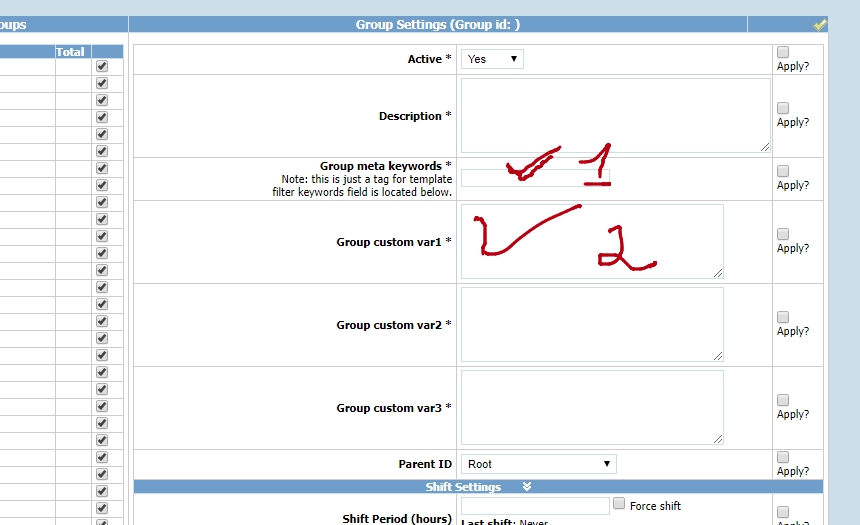Expand Shift Settings double-chevron icon
This screenshot has height=525, width=860.
(527, 487)
